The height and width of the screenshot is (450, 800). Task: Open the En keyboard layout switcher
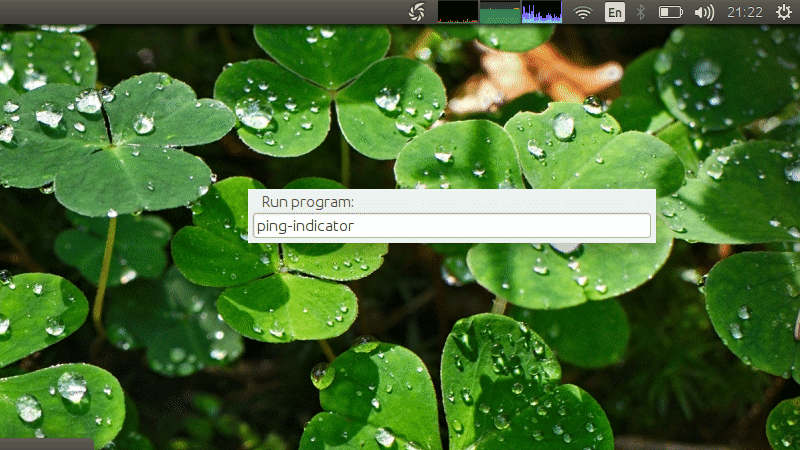pyautogui.click(x=615, y=12)
